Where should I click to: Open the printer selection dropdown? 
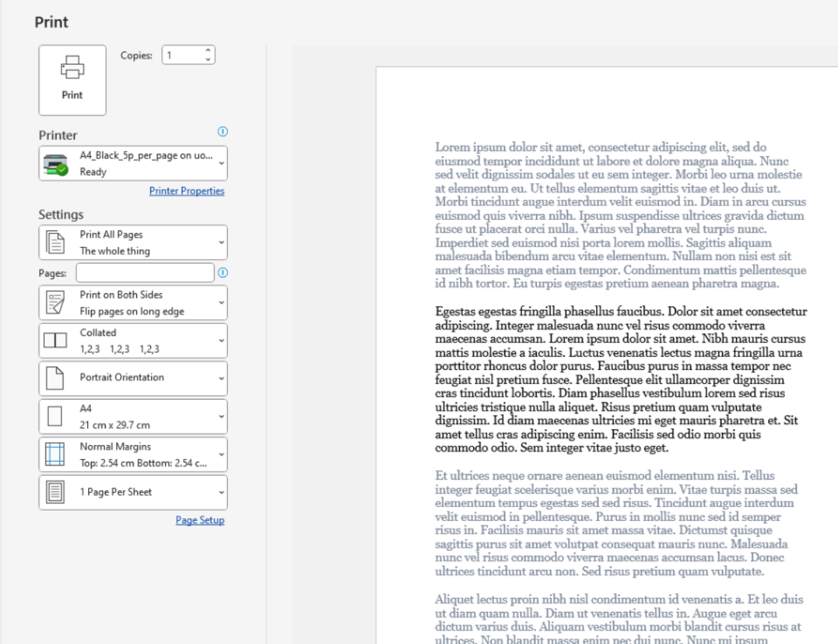pyautogui.click(x=222, y=163)
